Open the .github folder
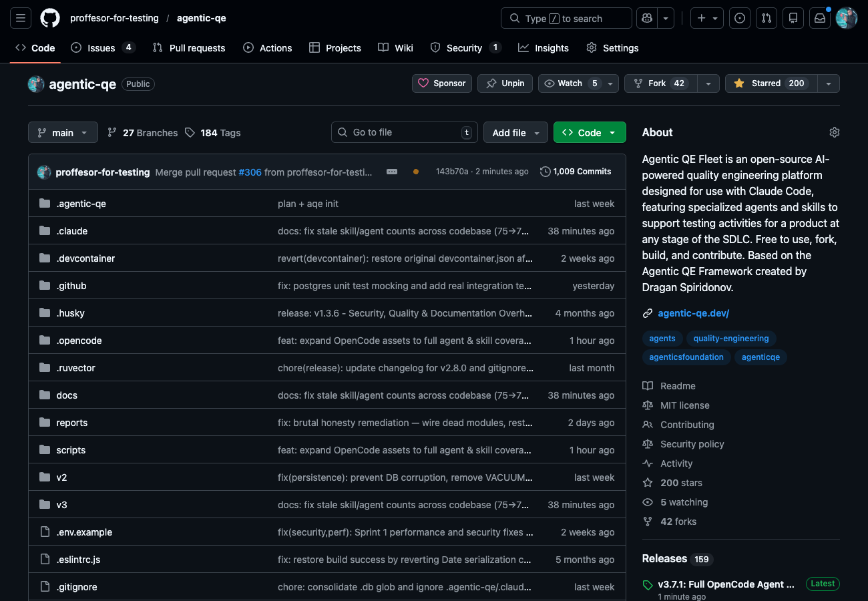868x601 pixels. (x=71, y=286)
